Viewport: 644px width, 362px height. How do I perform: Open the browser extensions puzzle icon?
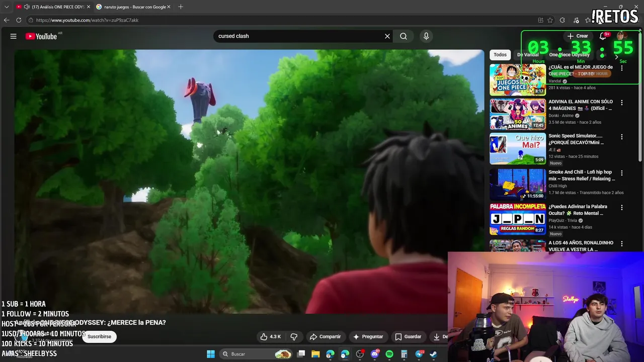click(562, 20)
